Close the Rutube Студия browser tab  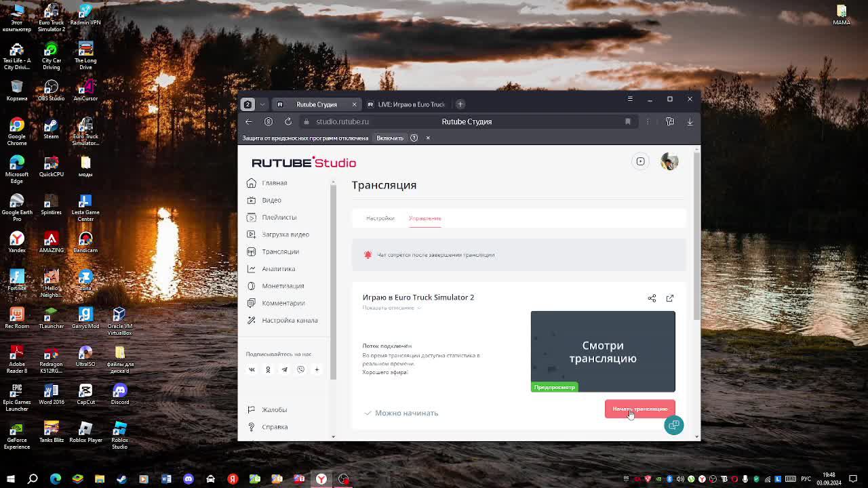[x=354, y=104]
